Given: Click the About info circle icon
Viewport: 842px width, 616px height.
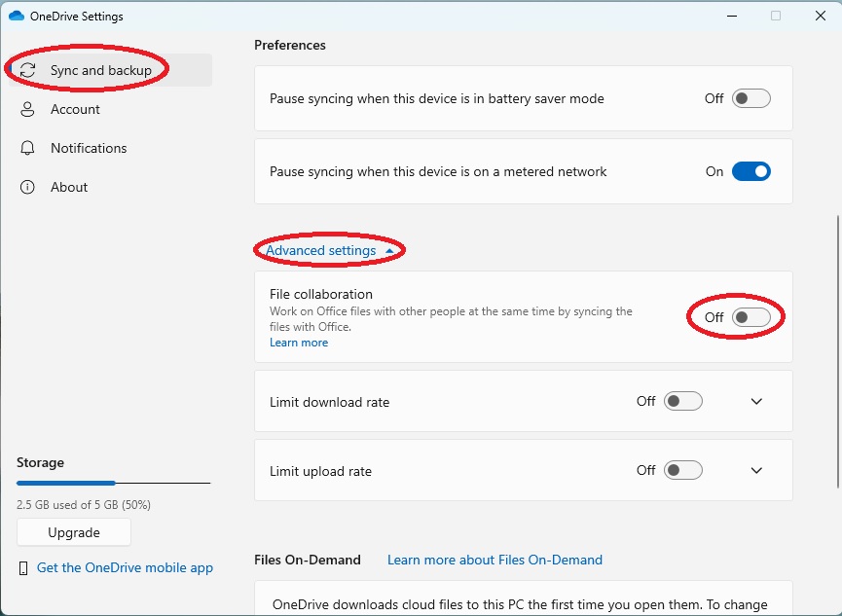Looking at the screenshot, I should coord(27,187).
